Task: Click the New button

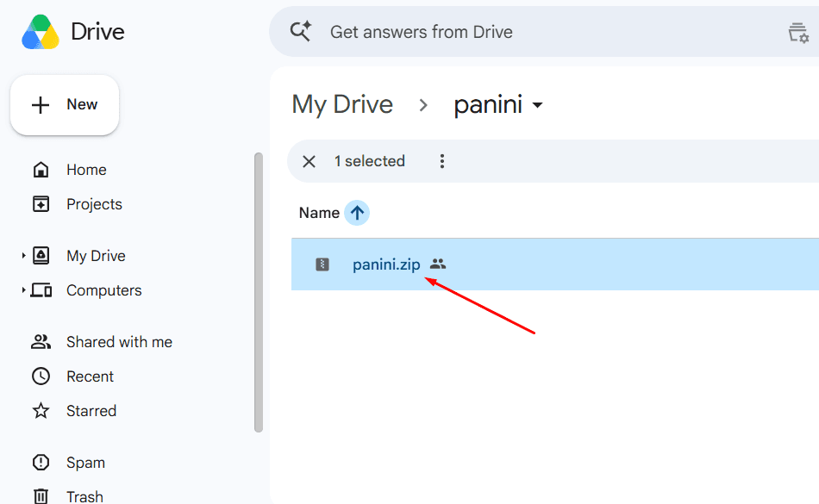Action: pyautogui.click(x=65, y=105)
